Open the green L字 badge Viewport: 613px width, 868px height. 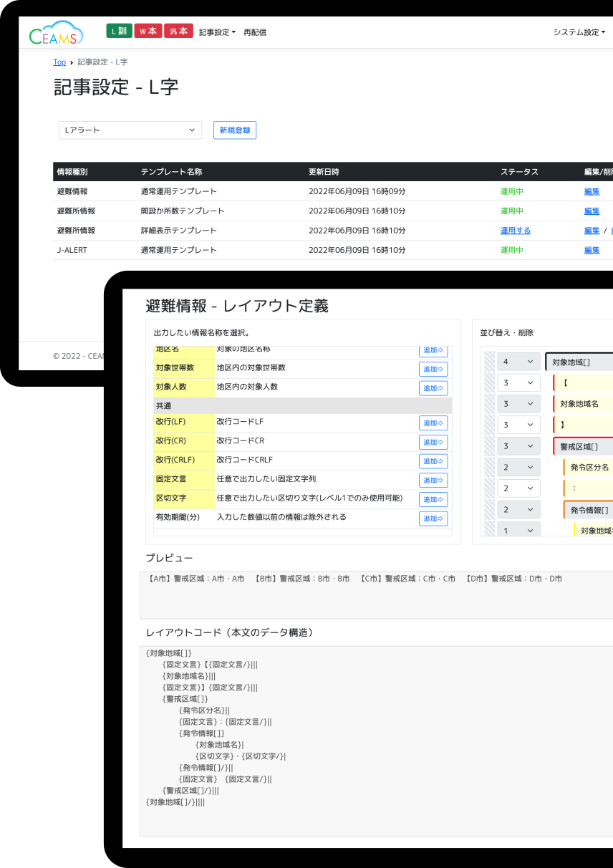pyautogui.click(x=119, y=31)
